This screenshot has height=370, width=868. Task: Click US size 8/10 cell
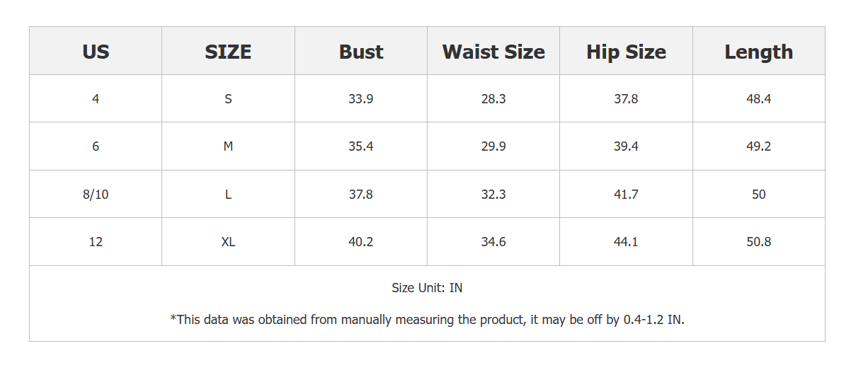click(x=96, y=195)
